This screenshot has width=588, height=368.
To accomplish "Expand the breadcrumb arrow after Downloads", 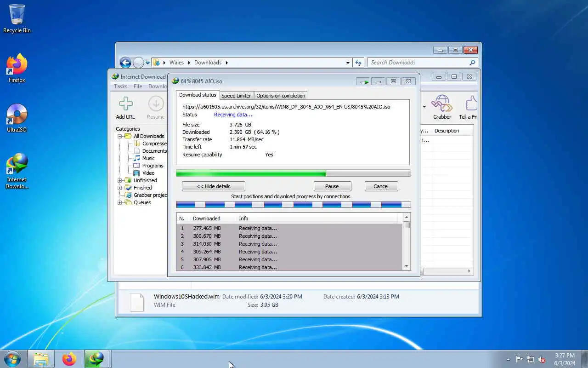I will point(226,63).
